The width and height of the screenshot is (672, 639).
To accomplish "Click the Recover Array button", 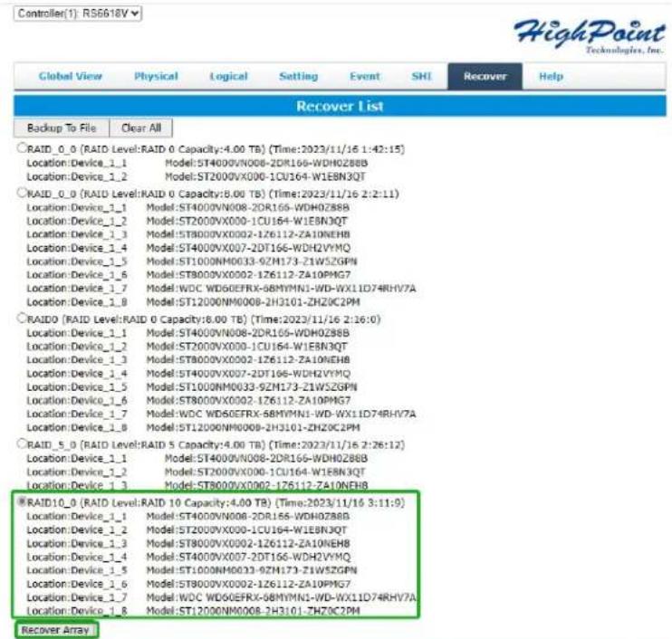I will 55,630.
